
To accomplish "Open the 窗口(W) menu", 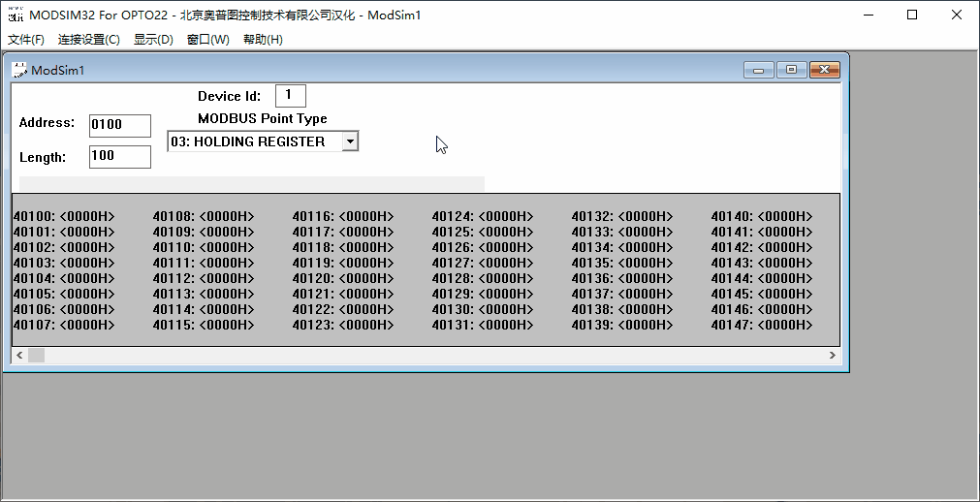I will (208, 40).
